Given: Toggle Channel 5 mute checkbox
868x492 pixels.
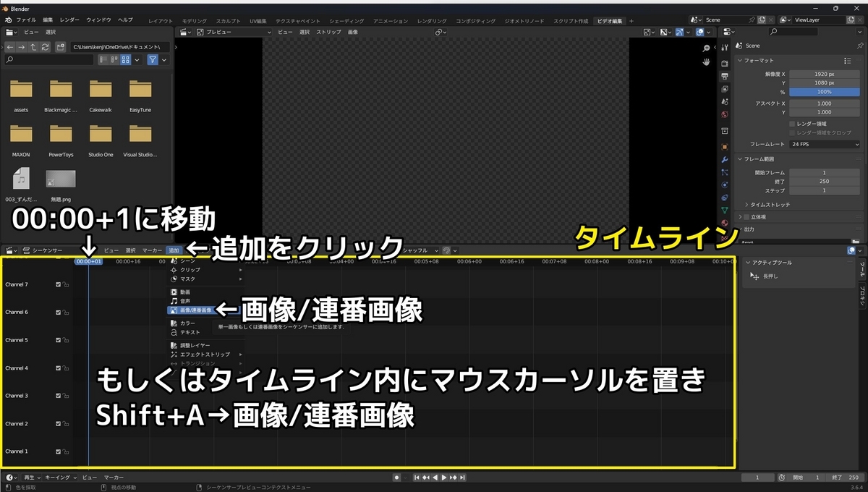Looking at the screenshot, I should [59, 340].
